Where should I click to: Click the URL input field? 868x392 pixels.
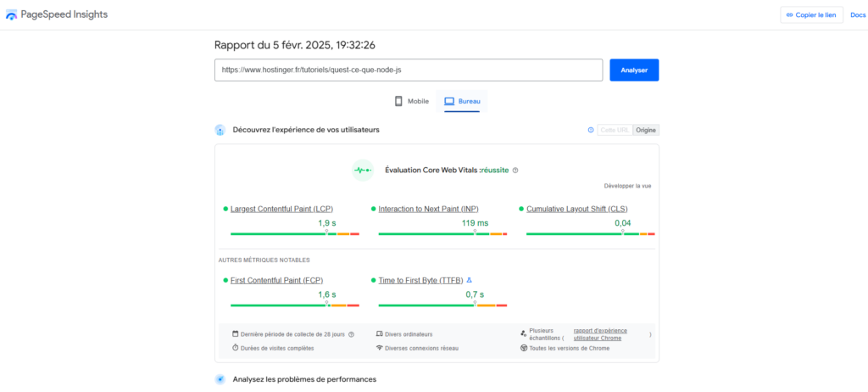pos(408,70)
